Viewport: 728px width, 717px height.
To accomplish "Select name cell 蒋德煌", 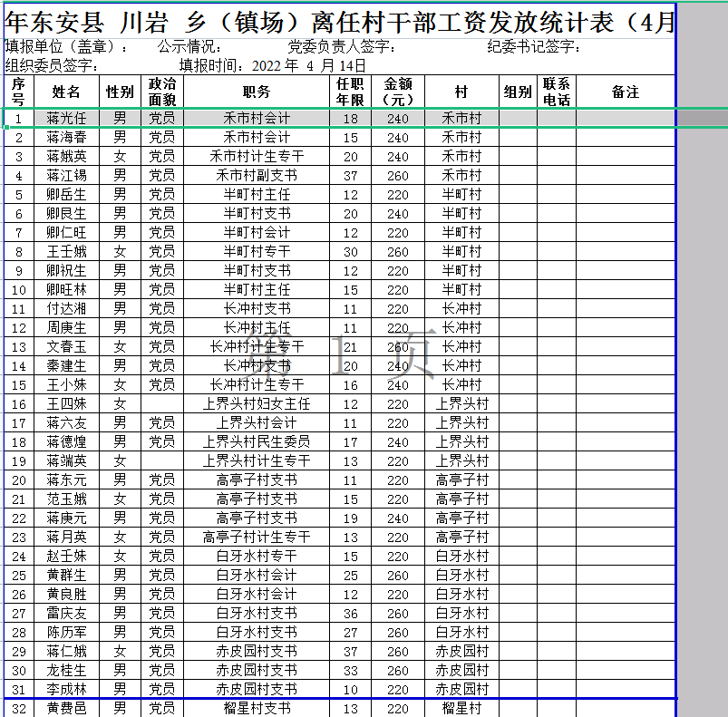I will 66,441.
